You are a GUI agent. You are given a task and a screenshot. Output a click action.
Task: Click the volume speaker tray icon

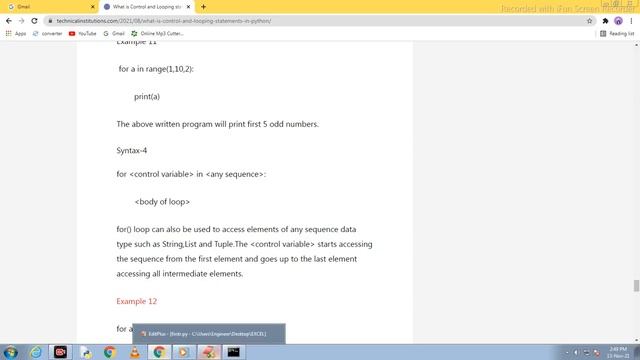tap(576, 353)
